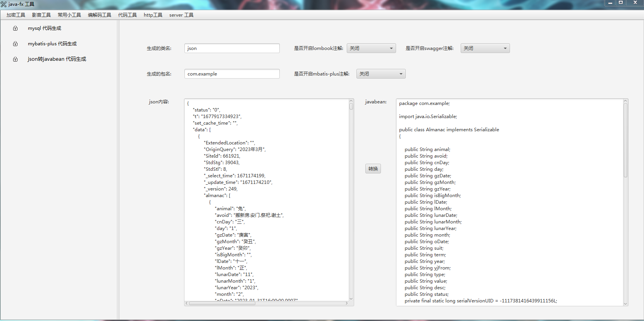The height and width of the screenshot is (321, 644).
Task: Click the 生成的类名 input field
Action: pyautogui.click(x=232, y=48)
